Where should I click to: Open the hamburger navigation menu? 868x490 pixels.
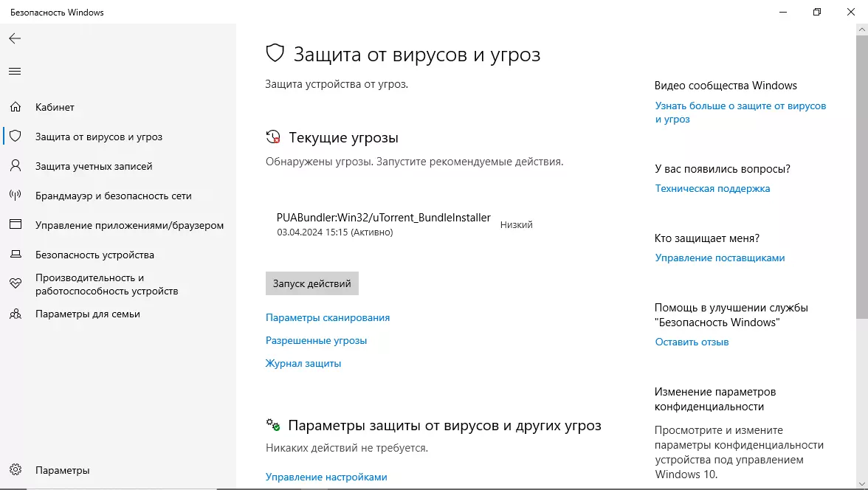point(15,72)
